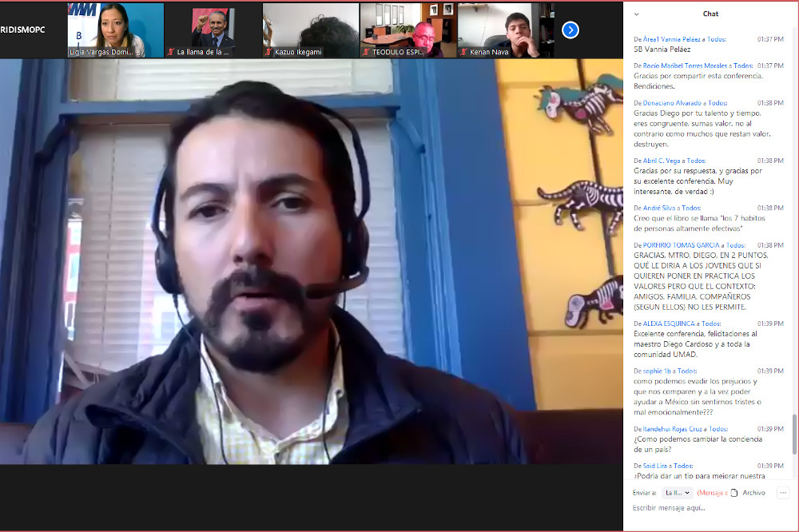The height and width of the screenshot is (532, 799).
Task: Click the Archivo text button in chat
Action: [753, 493]
